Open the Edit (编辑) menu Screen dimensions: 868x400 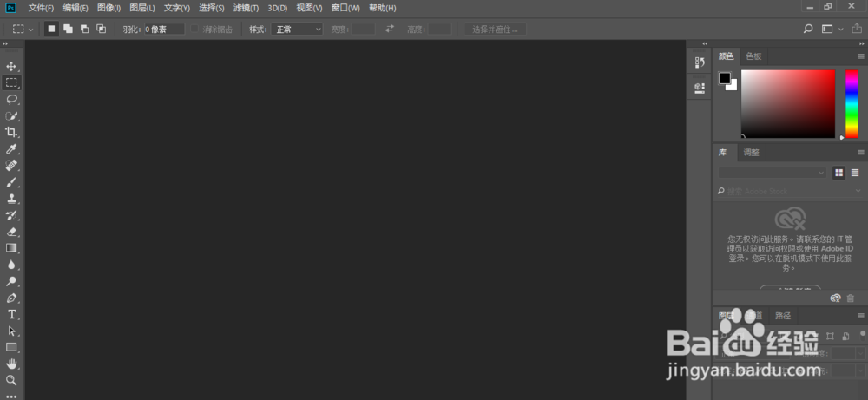click(x=76, y=8)
